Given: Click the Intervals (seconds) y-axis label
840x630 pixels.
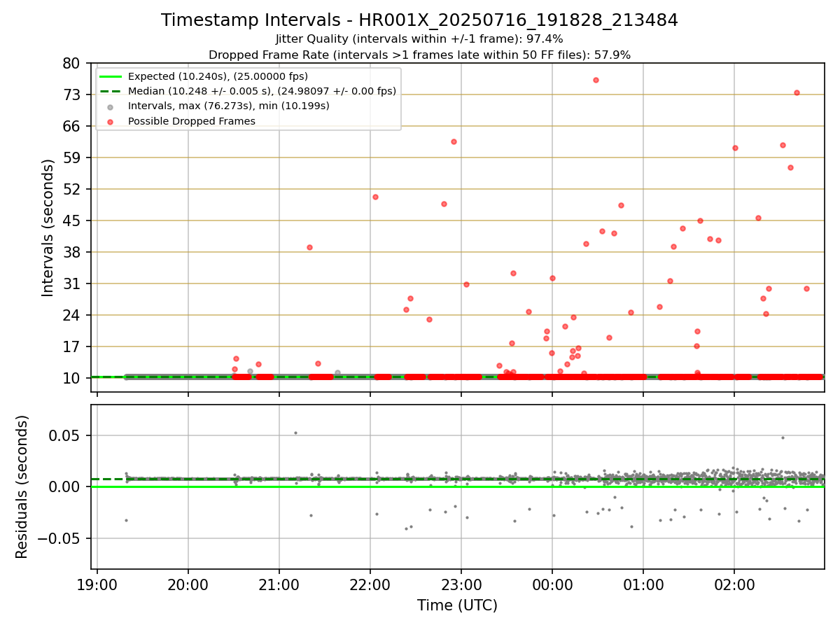Looking at the screenshot, I should pyautogui.click(x=48, y=227).
